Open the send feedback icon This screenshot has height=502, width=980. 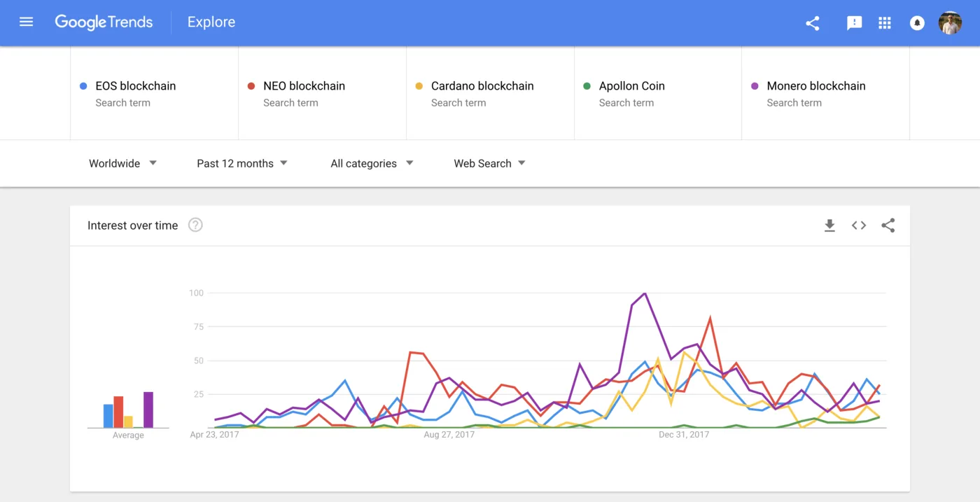tap(854, 23)
